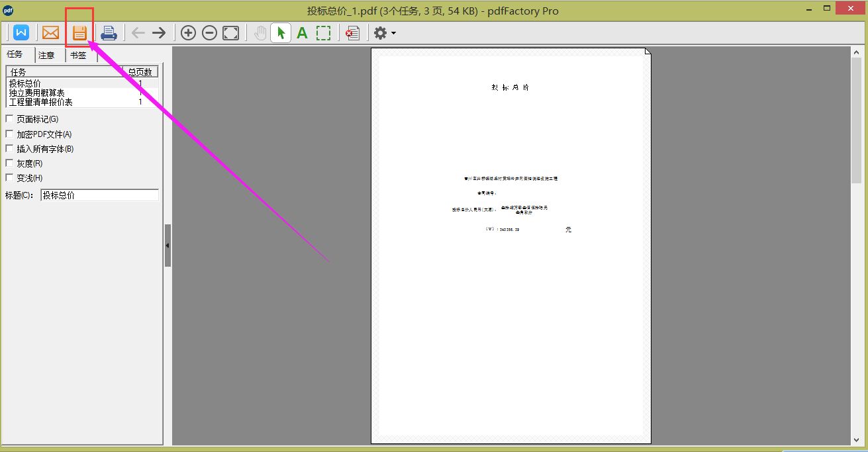Image resolution: width=868 pixels, height=452 pixels.
Task: Click the fit-to-page fullscreen icon
Action: [x=230, y=32]
